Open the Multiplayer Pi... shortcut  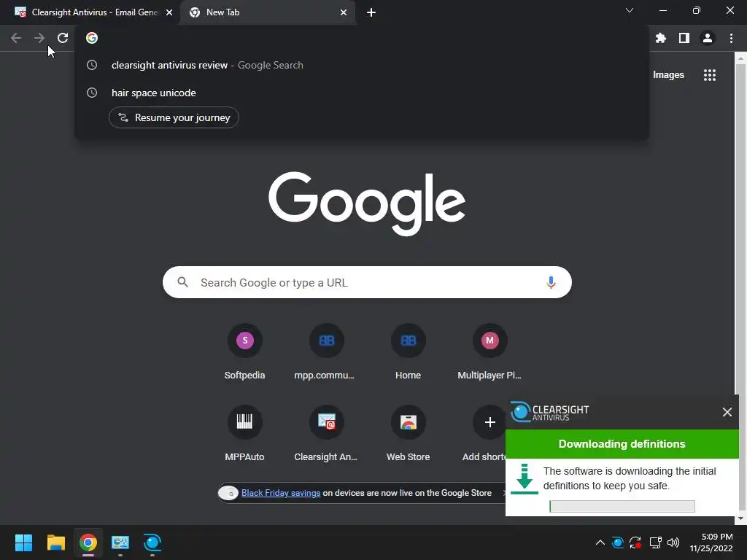coord(489,351)
